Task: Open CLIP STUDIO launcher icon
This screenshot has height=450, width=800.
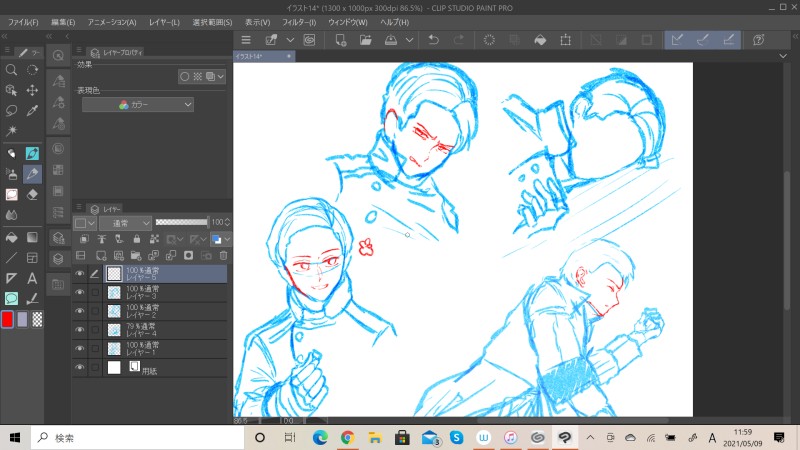Action: tap(309, 40)
